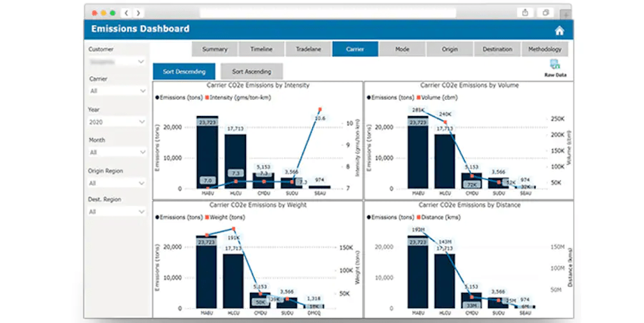This screenshot has height=323, width=644.
Task: Open the Month filter dropdown
Action: [117, 152]
